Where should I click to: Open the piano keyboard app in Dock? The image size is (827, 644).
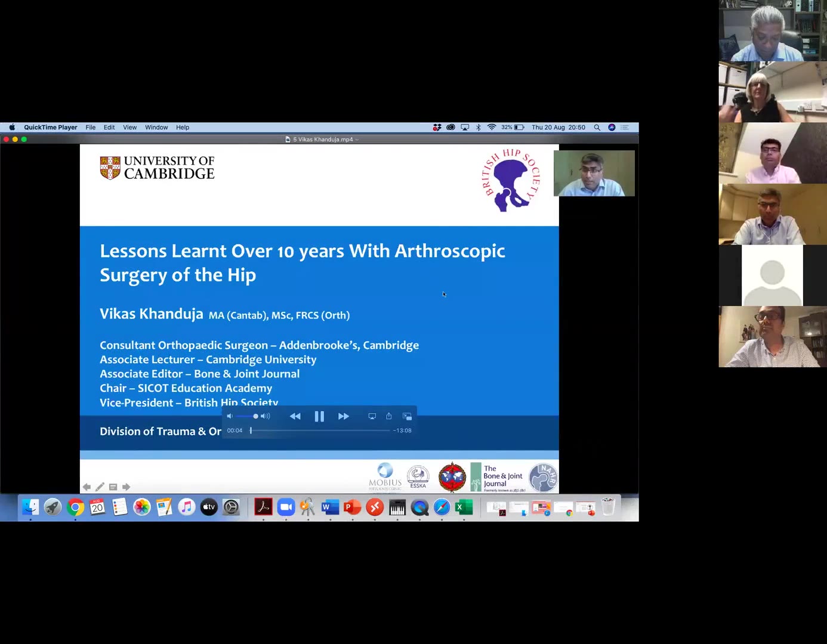pyautogui.click(x=397, y=507)
